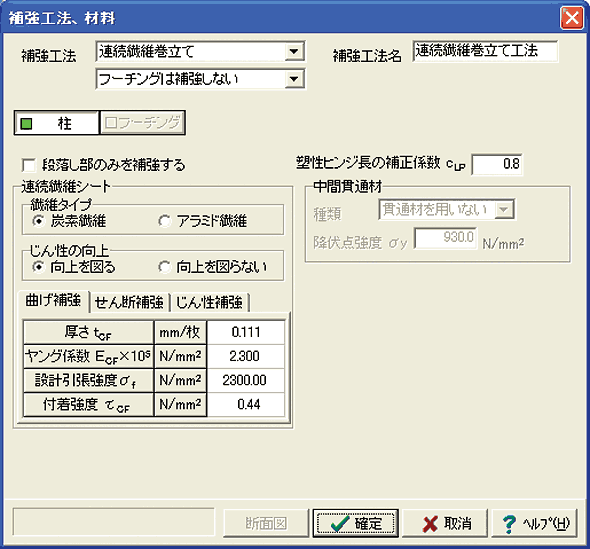The height and width of the screenshot is (549, 590).
Task: Switch to the せん断補強 tab
Action: click(129, 302)
